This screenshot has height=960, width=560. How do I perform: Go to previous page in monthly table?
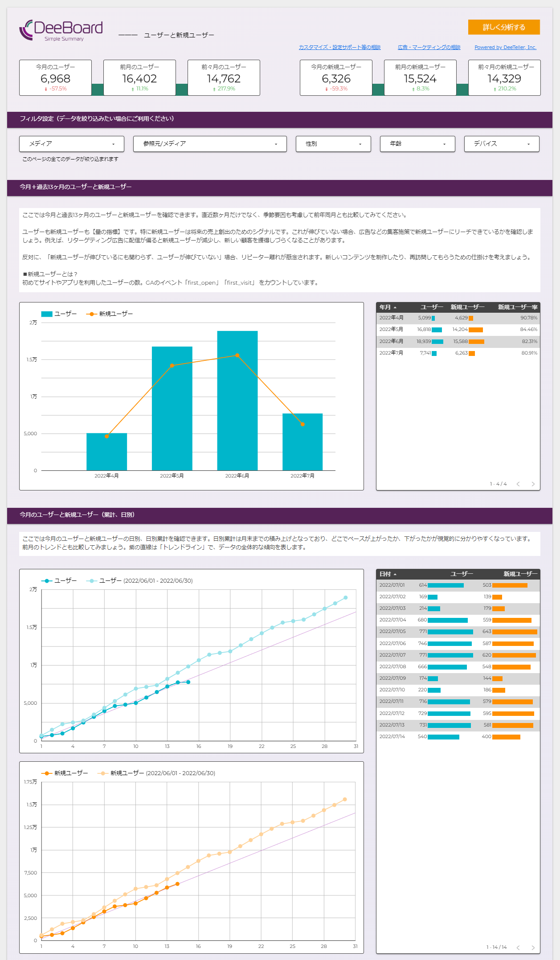(x=518, y=484)
